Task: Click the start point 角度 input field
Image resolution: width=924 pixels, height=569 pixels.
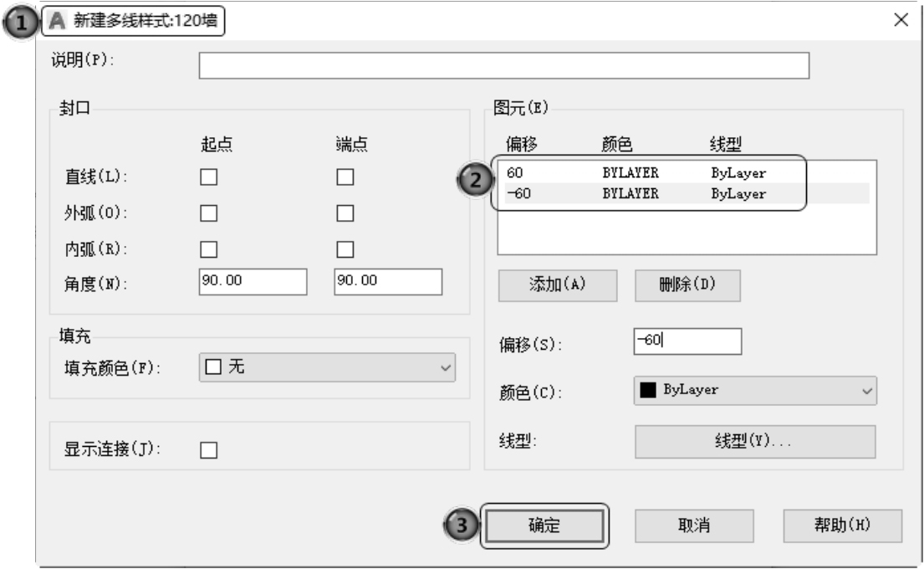Action: pyautogui.click(x=253, y=282)
